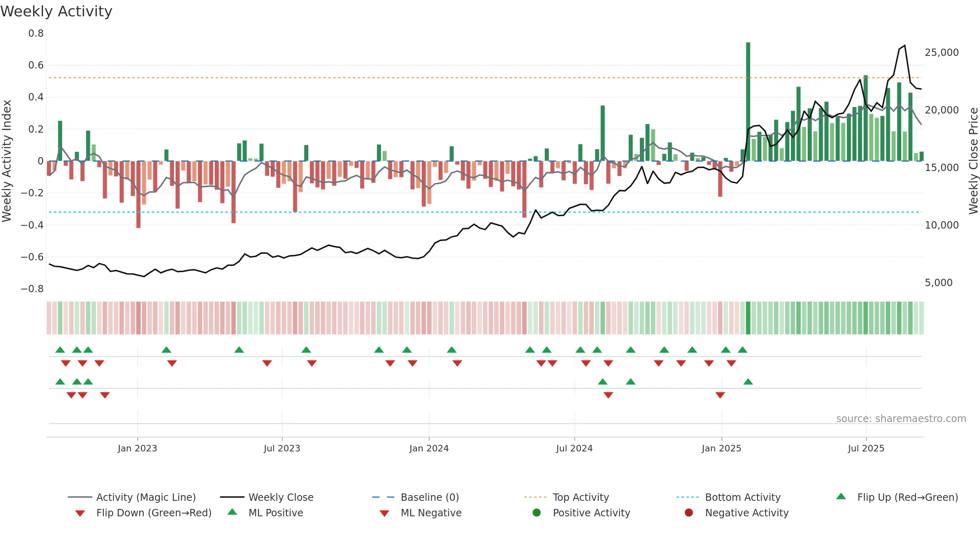Toggle Flip Up (Red→Green) legend entry
The height and width of the screenshot is (551, 980).
pyautogui.click(x=897, y=497)
